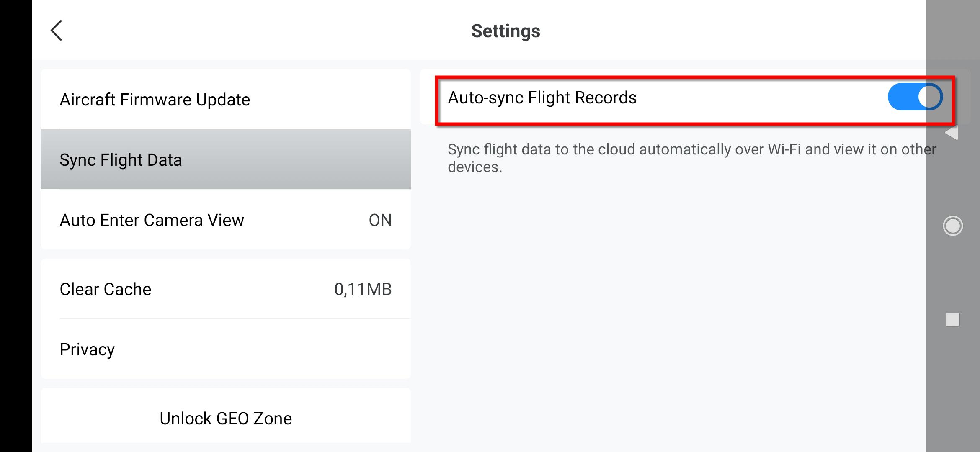Screen dimensions: 980x452
Task: Click the blank space between Auto-sync label and switch
Action: (762, 98)
